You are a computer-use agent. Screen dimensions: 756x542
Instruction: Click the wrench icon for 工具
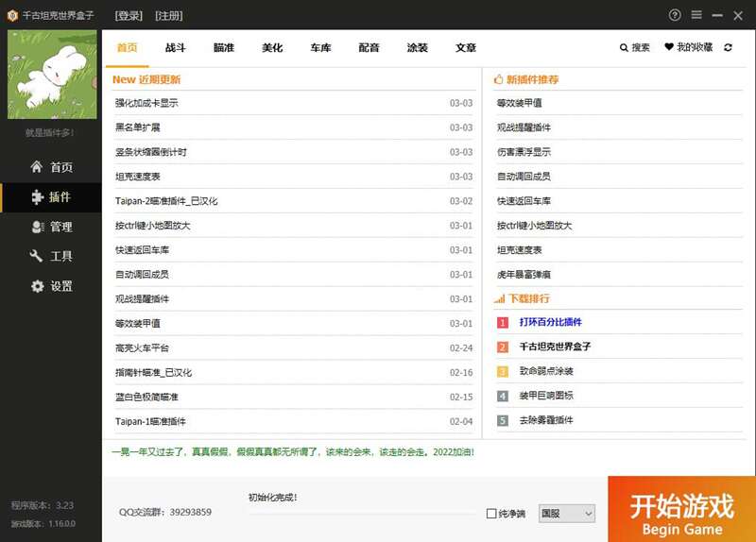36,256
